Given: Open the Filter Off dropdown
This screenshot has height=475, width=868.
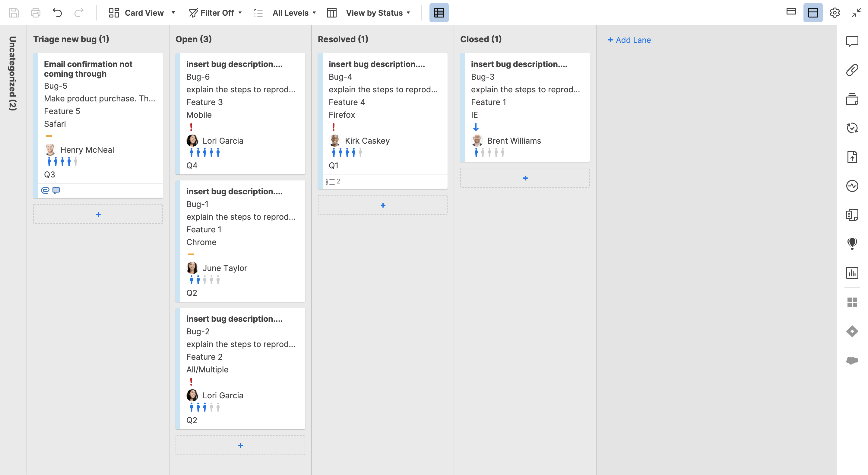Looking at the screenshot, I should point(216,13).
